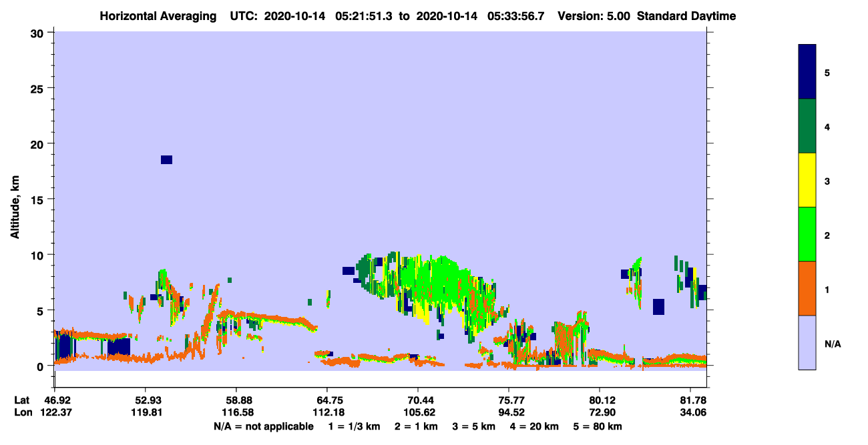
Task: Click the colorbar label 4
Action: tap(827, 126)
